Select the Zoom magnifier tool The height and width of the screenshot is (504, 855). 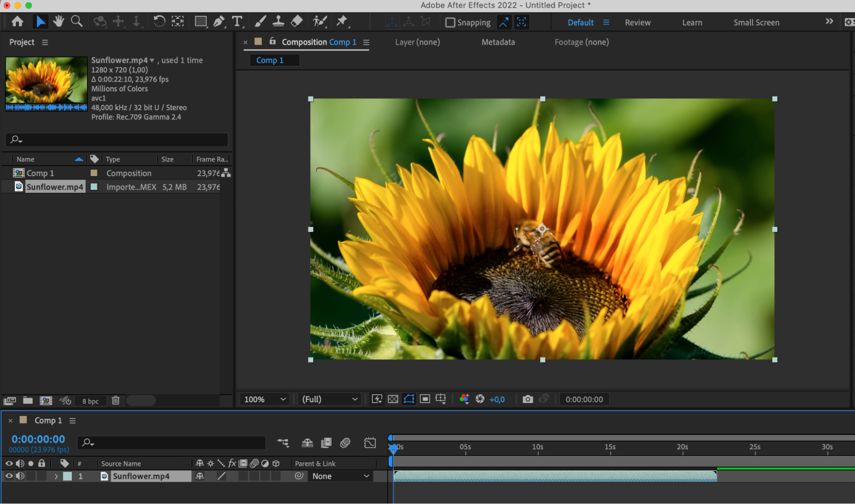coord(77,21)
